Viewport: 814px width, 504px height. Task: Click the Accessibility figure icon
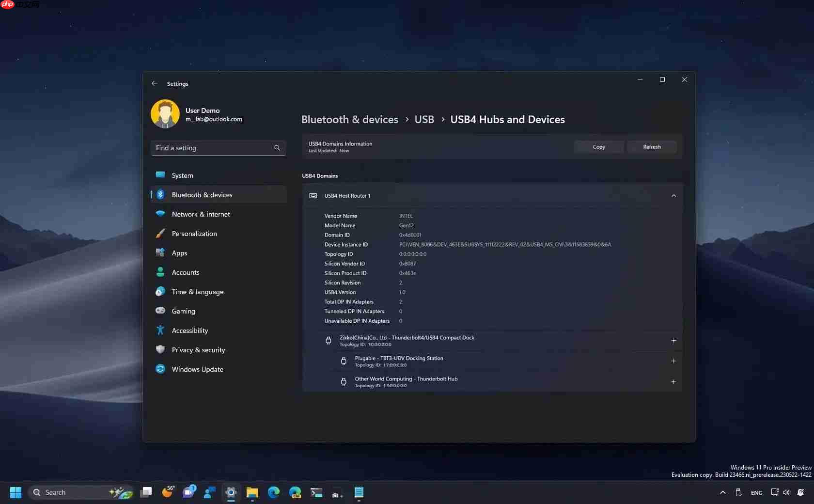click(160, 330)
